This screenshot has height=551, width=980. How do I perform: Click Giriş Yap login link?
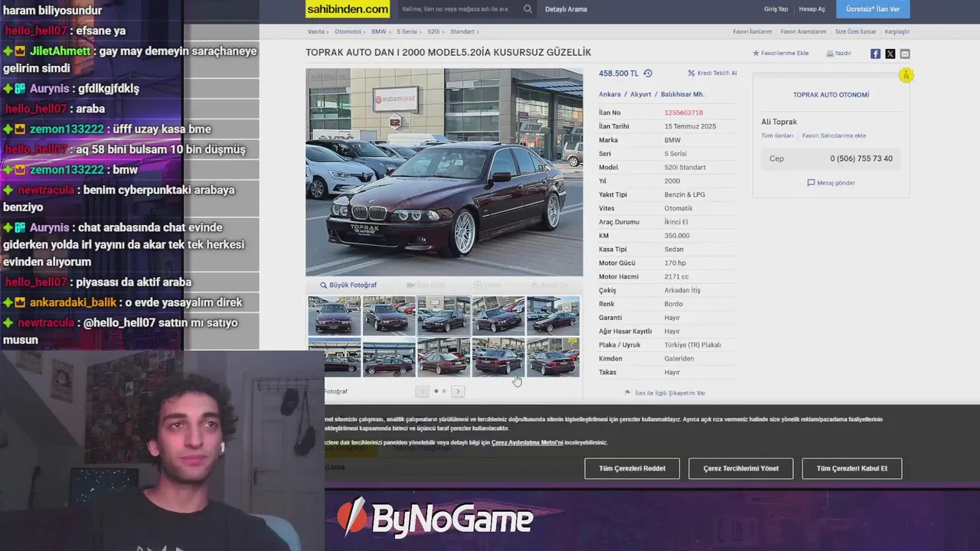pyautogui.click(x=776, y=9)
